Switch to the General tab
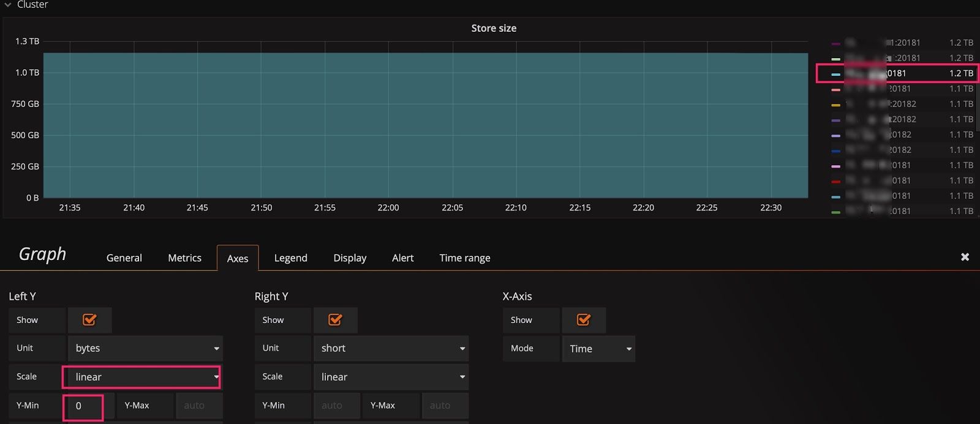The height and width of the screenshot is (424, 980). [124, 258]
